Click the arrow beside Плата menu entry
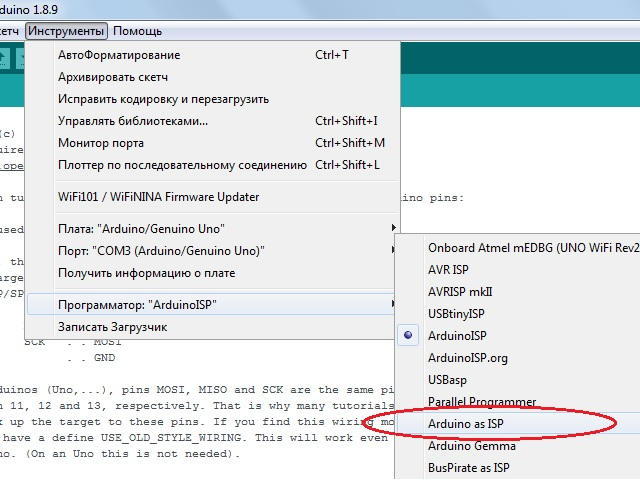The height and width of the screenshot is (480, 640). (x=393, y=227)
